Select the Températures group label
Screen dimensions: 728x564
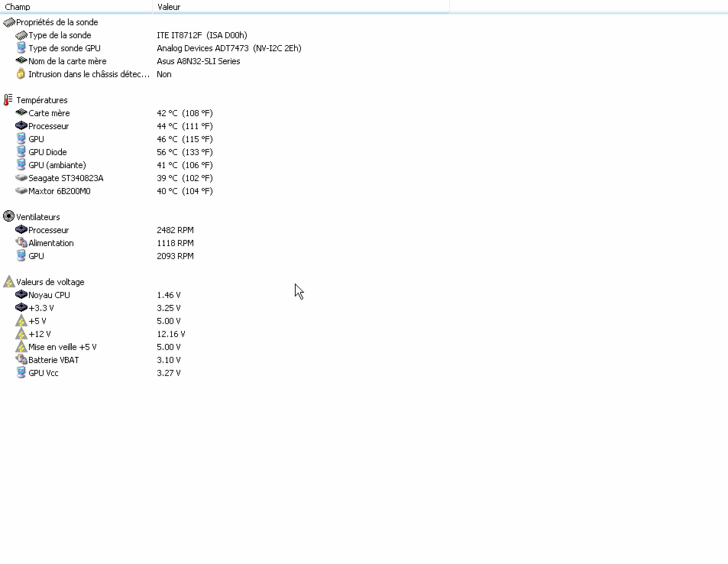[42, 100]
